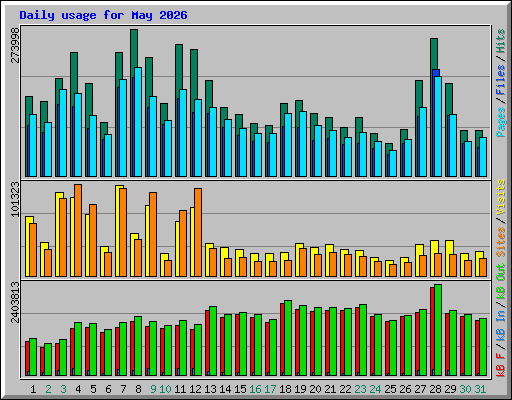This screenshot has width=512, height=400.
Task: Select day label 21 on the x-axis
Action: [330, 389]
